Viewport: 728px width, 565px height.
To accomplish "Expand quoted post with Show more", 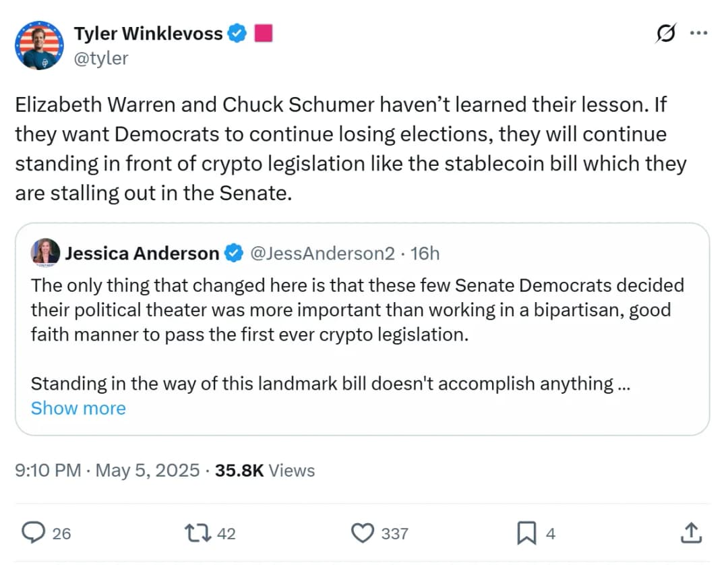I will pyautogui.click(x=78, y=408).
